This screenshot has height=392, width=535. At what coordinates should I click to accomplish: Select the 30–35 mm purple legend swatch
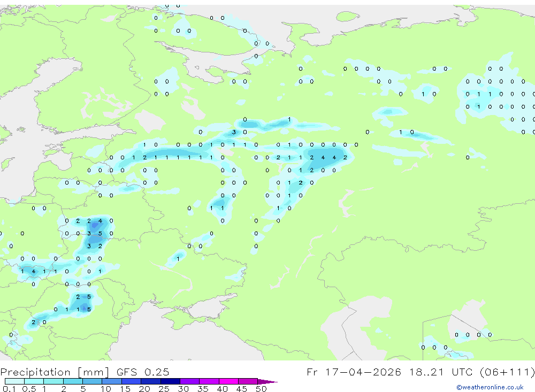tap(190, 381)
